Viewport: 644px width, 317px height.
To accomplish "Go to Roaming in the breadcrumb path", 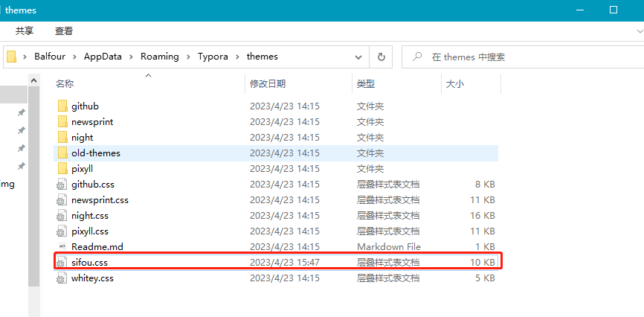I will click(160, 57).
